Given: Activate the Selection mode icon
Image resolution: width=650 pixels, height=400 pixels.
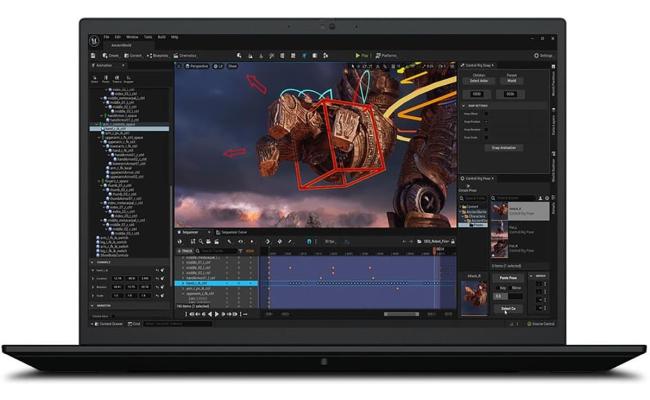Looking at the screenshot, I should click(x=239, y=56).
